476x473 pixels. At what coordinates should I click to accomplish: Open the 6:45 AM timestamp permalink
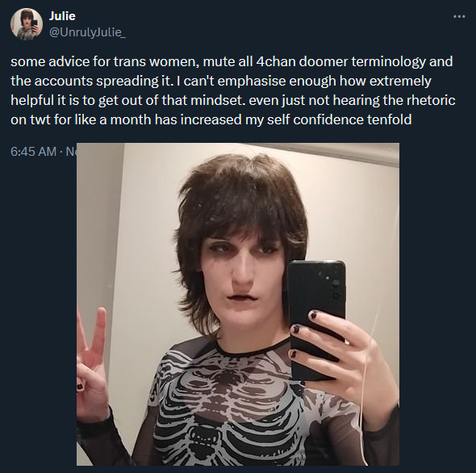[33, 151]
